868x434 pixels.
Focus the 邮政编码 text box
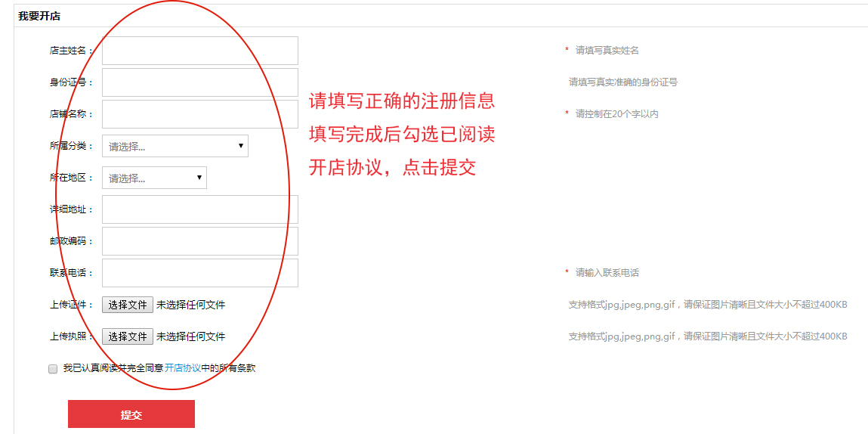[x=200, y=241]
